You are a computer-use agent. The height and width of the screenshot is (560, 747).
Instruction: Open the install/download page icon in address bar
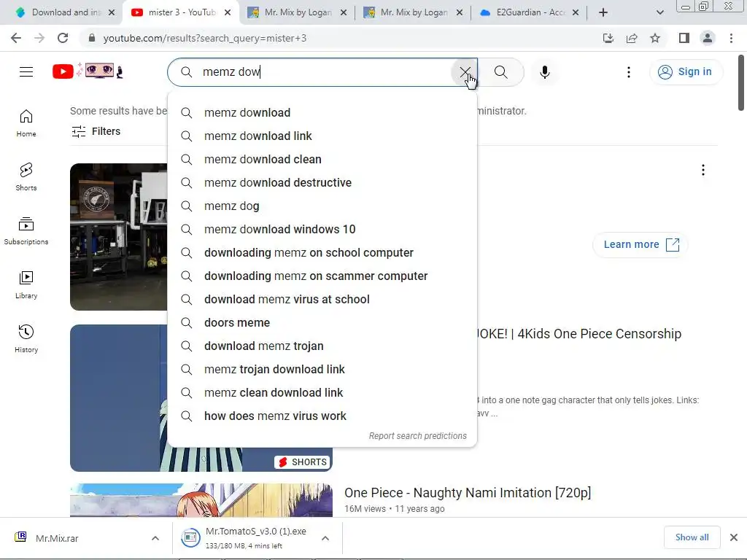pyautogui.click(x=608, y=38)
